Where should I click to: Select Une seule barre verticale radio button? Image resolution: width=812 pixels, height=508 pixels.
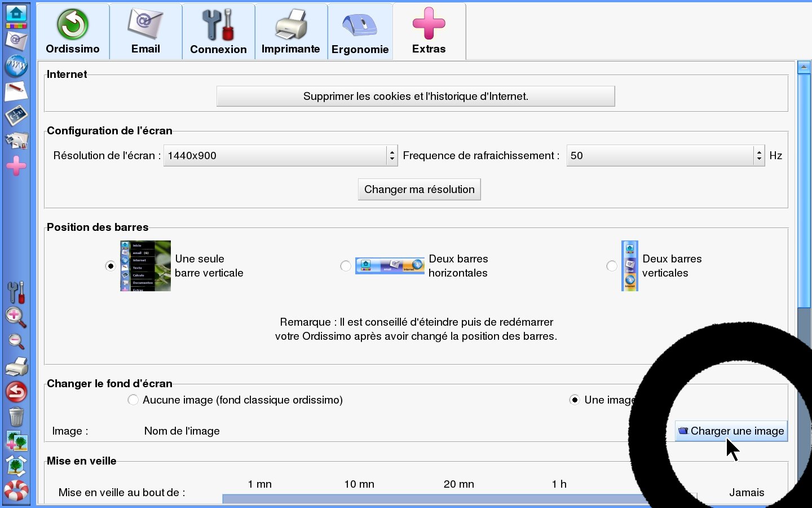click(x=111, y=266)
